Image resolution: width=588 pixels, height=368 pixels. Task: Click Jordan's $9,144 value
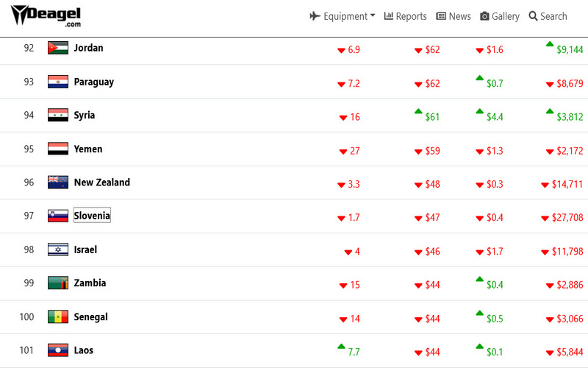(570, 50)
